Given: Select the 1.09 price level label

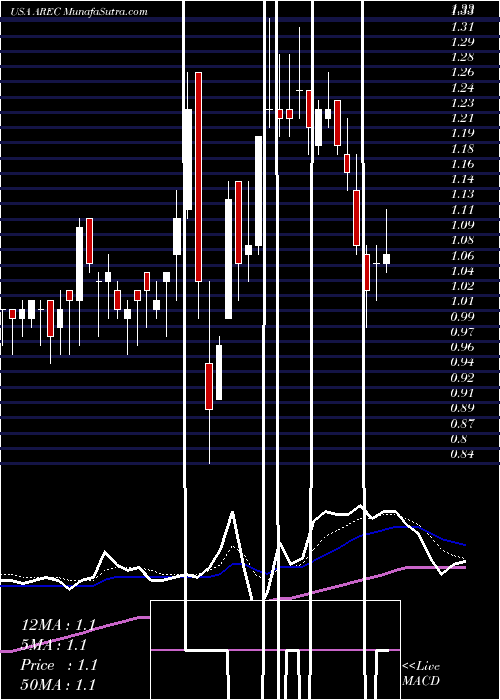Looking at the screenshot, I should pyautogui.click(x=462, y=225).
